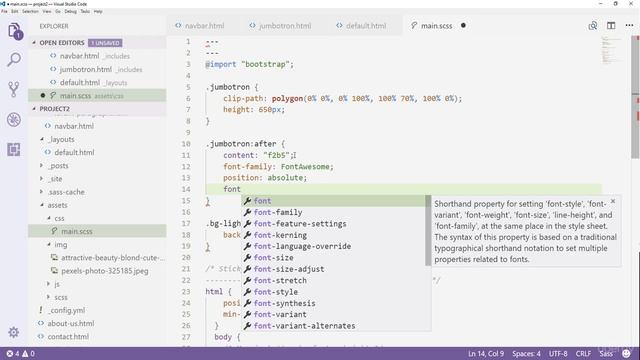Screen dimensions: 640x360
Task: Open about-us.html in the file tree
Action: (97, 323)
